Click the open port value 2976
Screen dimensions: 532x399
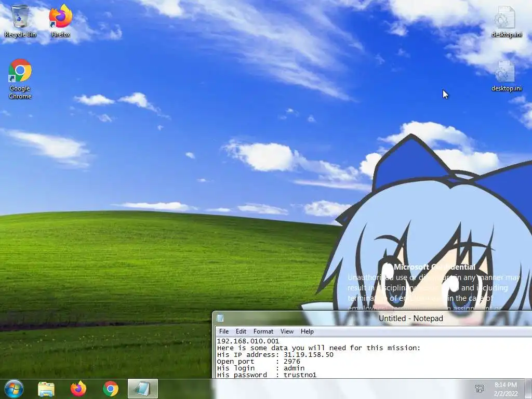292,362
